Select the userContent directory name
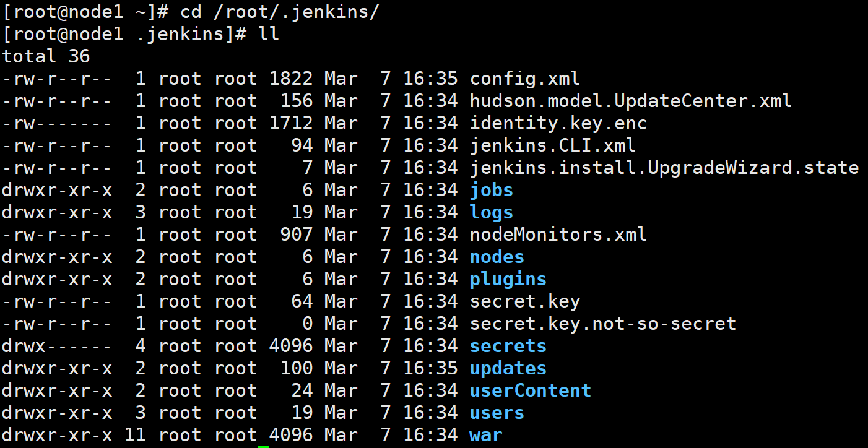The width and height of the screenshot is (868, 448). click(x=531, y=390)
